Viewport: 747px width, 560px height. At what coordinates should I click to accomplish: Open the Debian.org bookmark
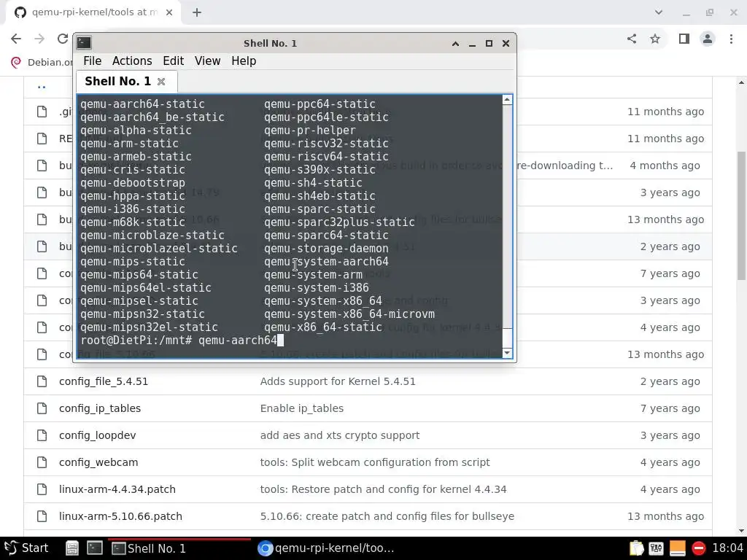(42, 63)
